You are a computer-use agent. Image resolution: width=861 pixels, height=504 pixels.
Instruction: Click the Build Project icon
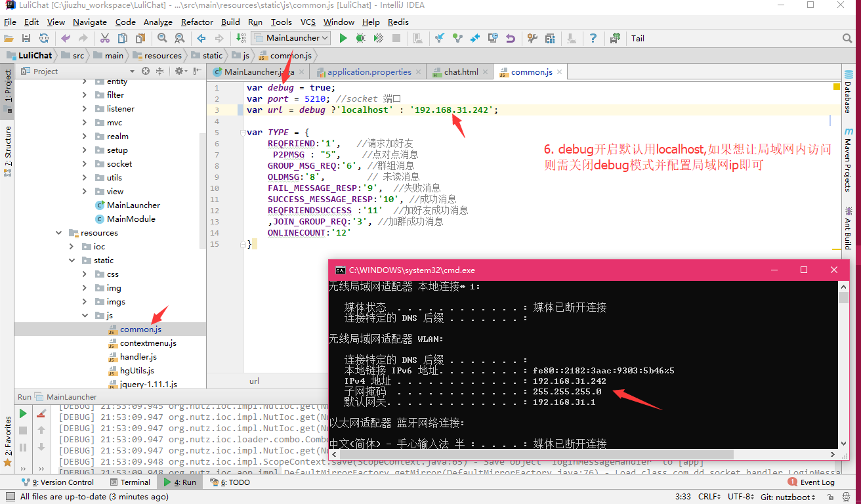241,38
